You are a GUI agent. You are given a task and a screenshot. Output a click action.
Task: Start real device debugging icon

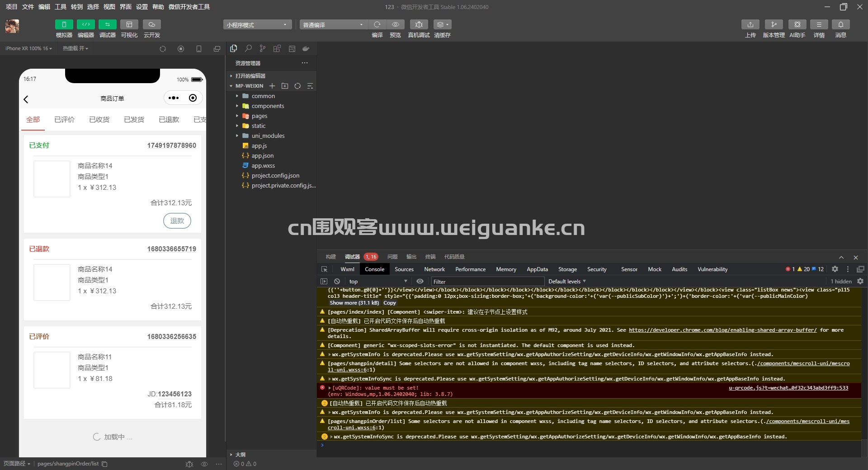pos(419,24)
